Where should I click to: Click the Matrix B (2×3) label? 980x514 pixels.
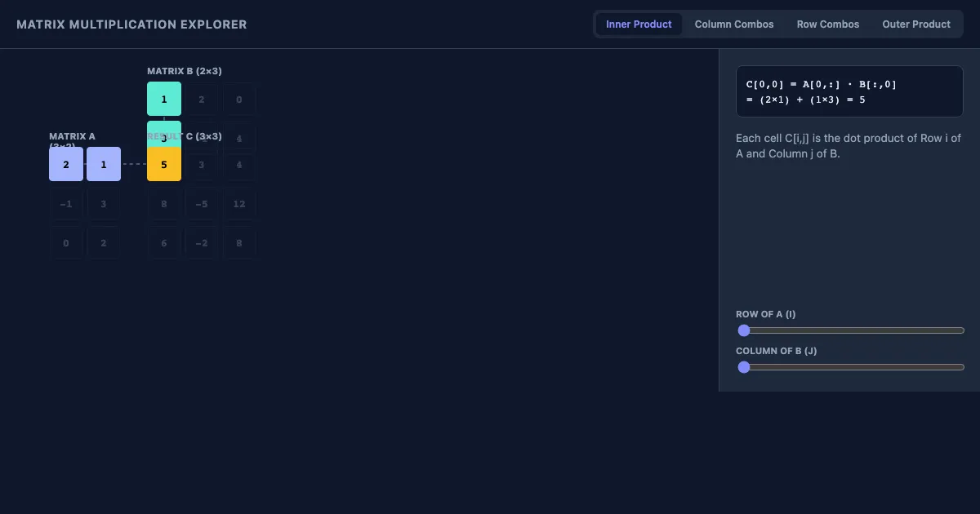coord(185,71)
